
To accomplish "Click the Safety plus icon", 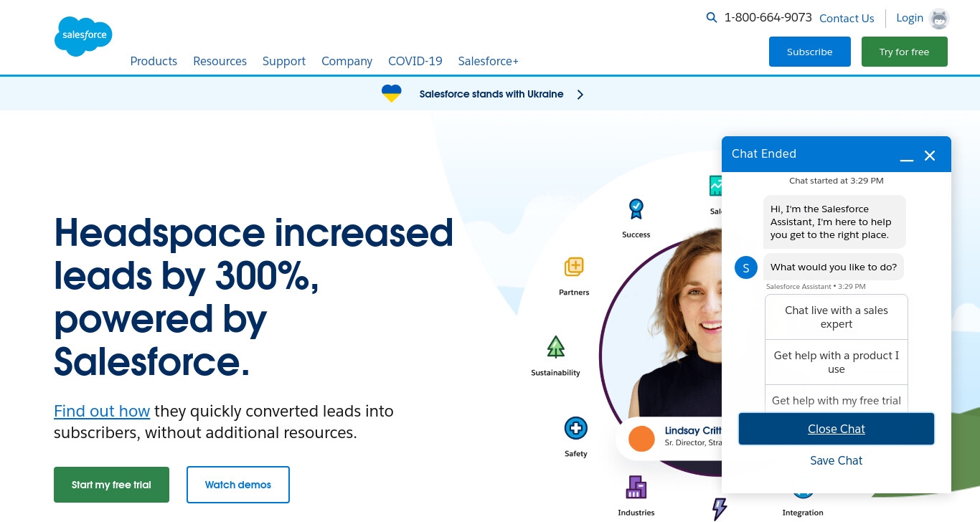I will [x=575, y=429].
